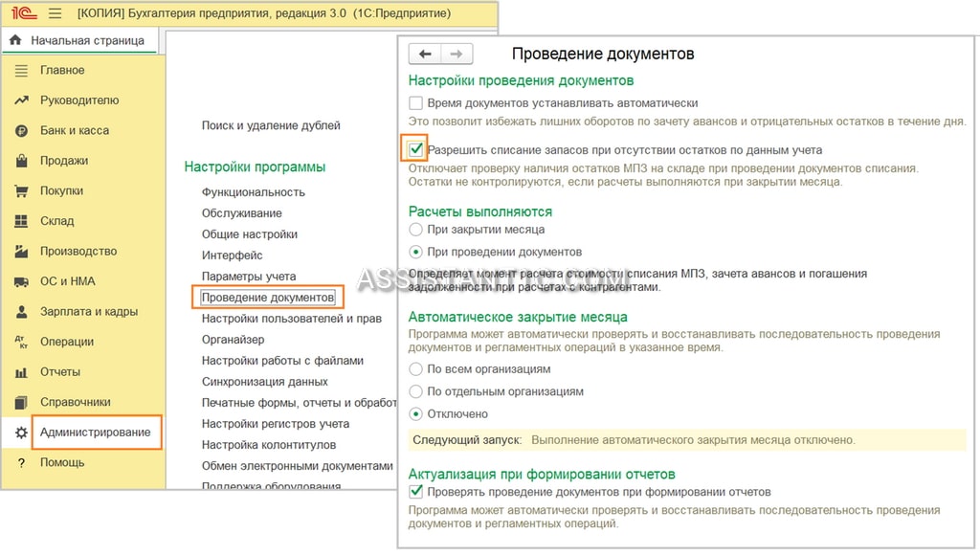Select При закрытии месяца radio button
980x555 pixels.
415,230
